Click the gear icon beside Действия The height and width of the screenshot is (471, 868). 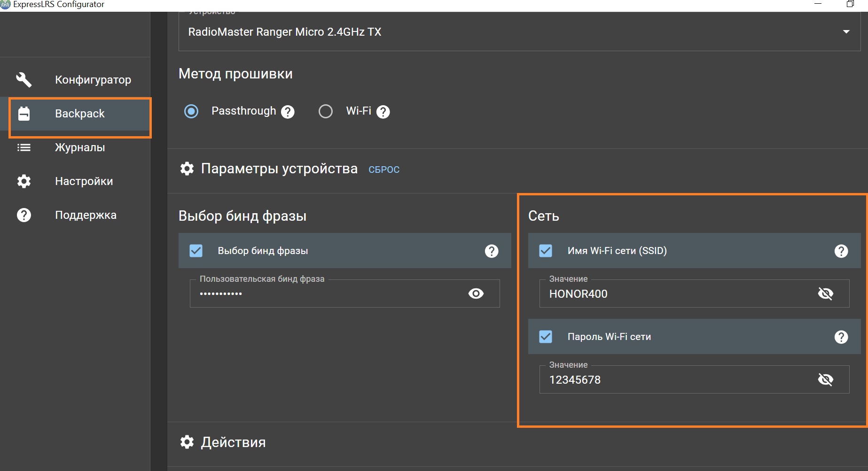187,441
